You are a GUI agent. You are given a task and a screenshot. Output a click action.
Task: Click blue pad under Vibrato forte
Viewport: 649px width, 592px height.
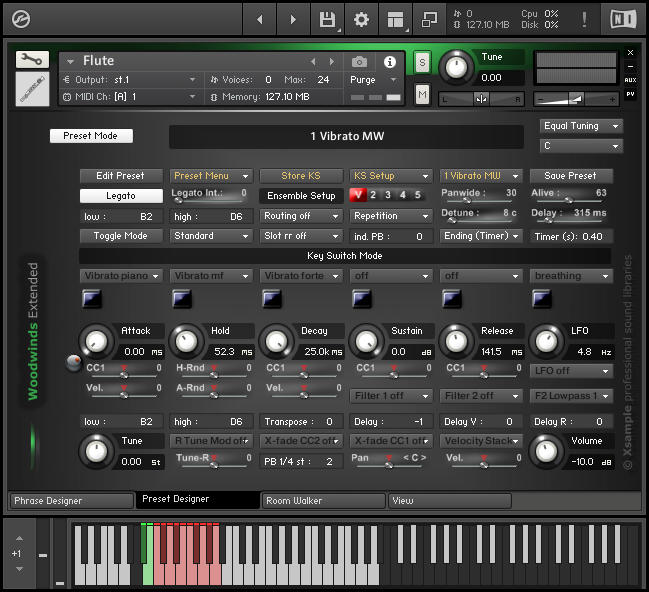tap(272, 298)
